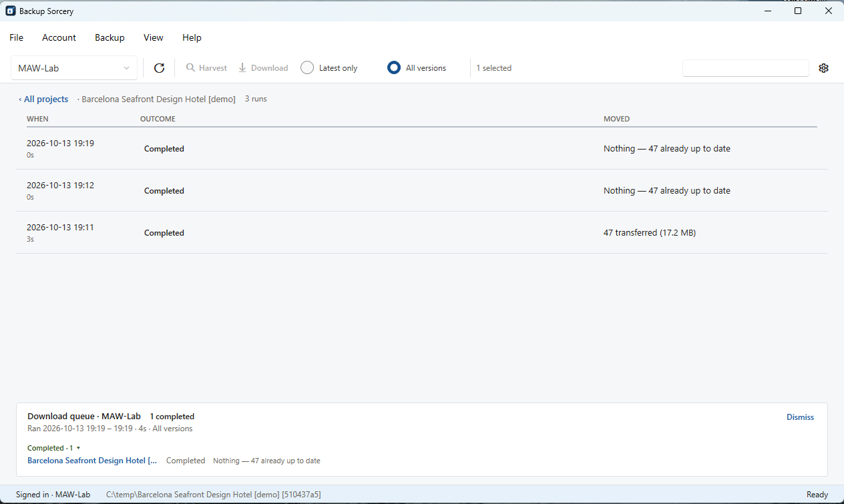Click the Ready status indicator
The image size is (844, 504).
(x=817, y=495)
